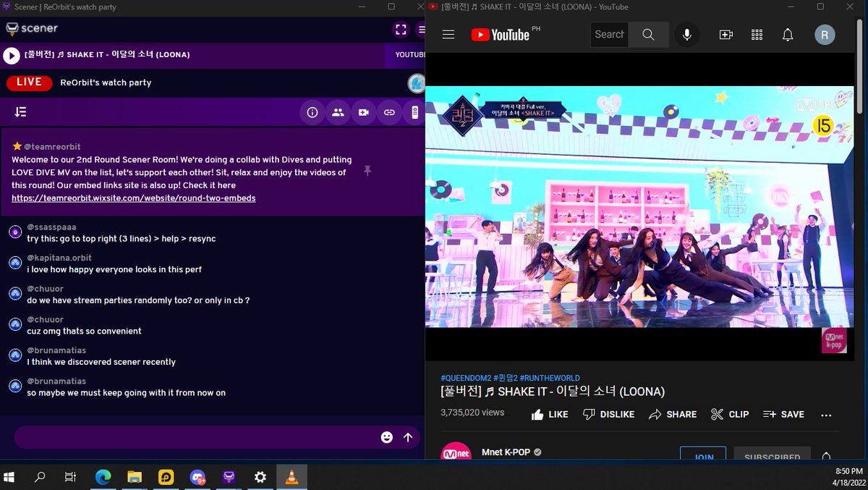Copy the invite link icon
The width and height of the screenshot is (868, 490).
389,112
